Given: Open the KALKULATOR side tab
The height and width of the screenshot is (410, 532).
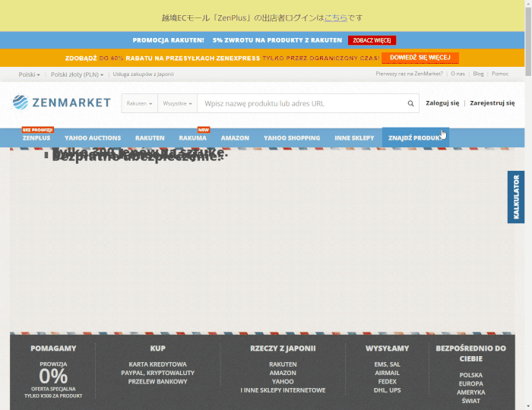Looking at the screenshot, I should click(516, 197).
